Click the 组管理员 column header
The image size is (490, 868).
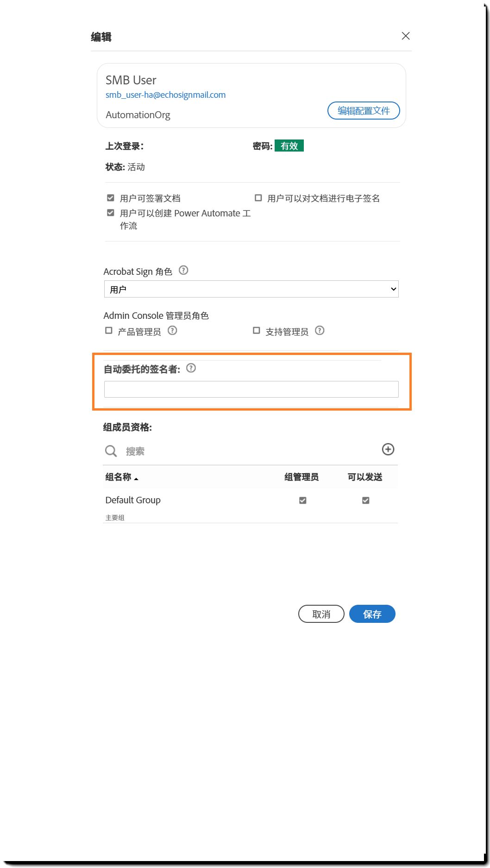tap(302, 477)
